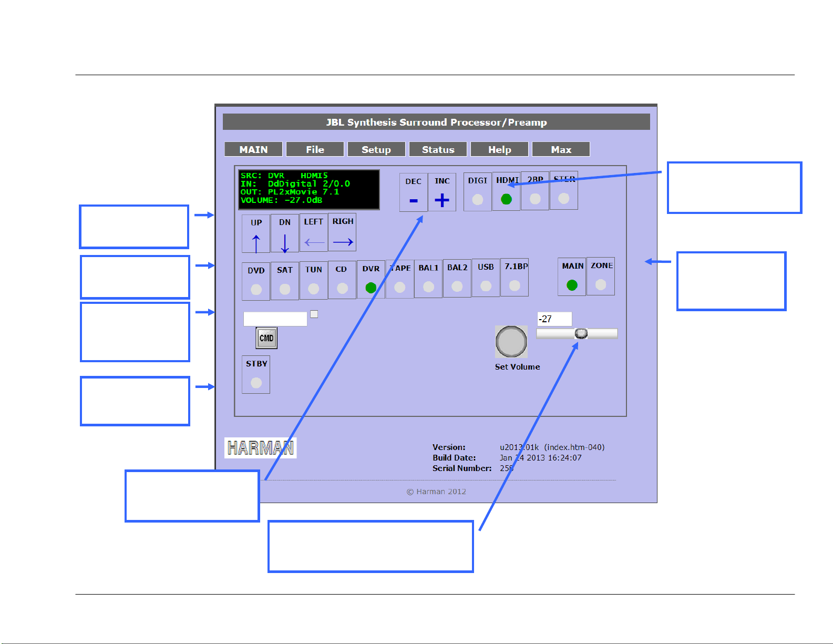This screenshot has width=833, height=644.
Task: Select the DIGI input option
Action: (478, 192)
